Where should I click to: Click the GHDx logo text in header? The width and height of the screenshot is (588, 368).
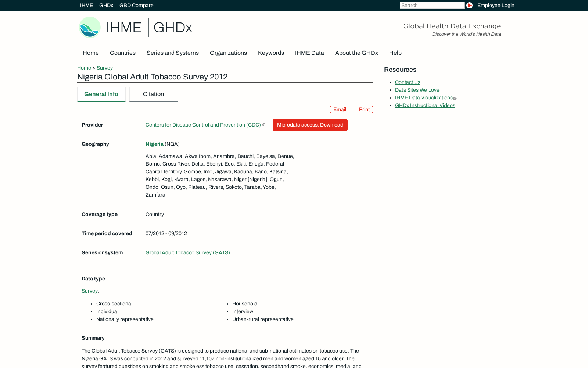(x=173, y=27)
